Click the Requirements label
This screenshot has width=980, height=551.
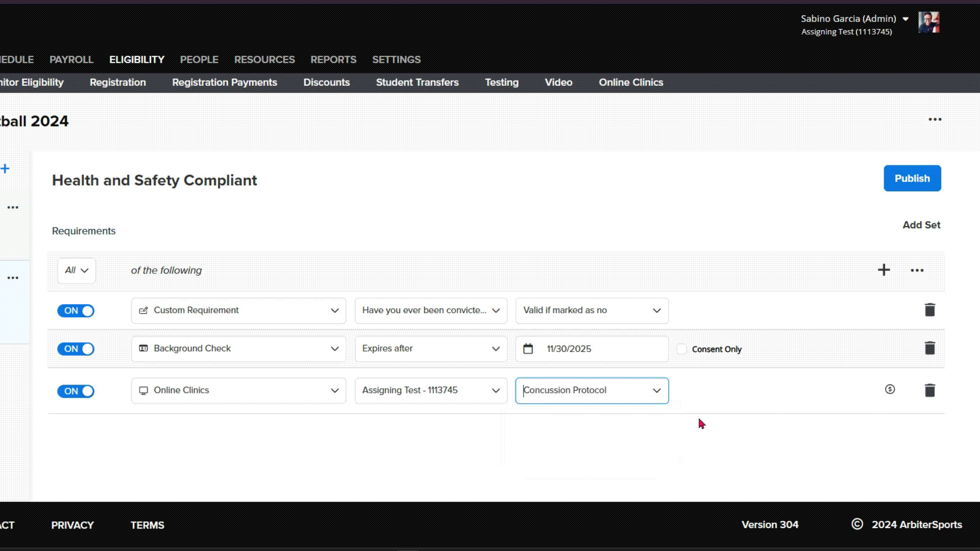point(84,231)
